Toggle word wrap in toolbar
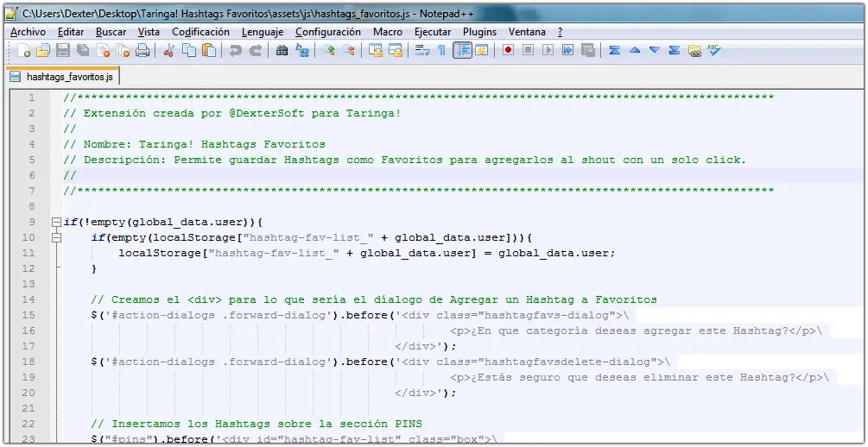This screenshot has height=447, width=868. (x=421, y=51)
